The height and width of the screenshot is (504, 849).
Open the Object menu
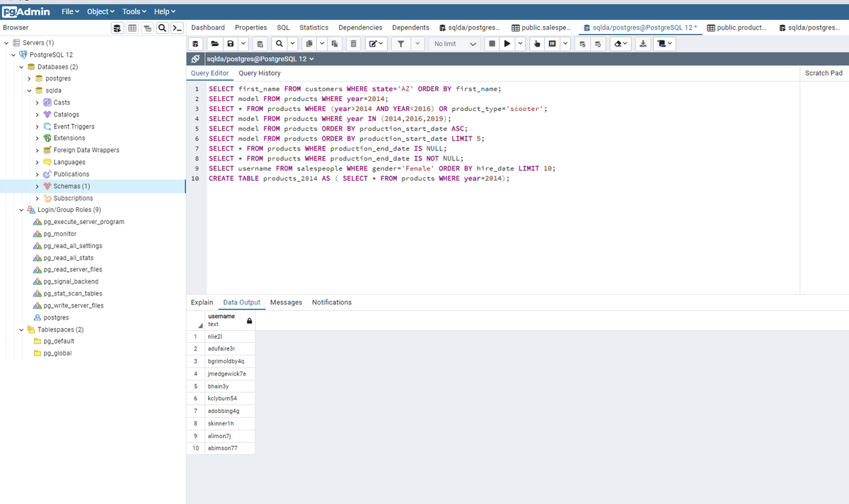(102, 11)
